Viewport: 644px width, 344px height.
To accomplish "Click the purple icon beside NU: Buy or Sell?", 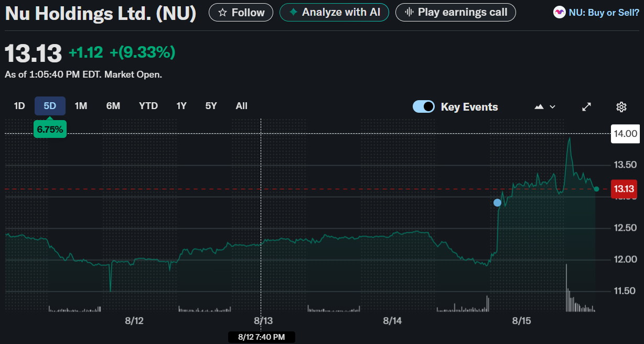I will point(560,12).
